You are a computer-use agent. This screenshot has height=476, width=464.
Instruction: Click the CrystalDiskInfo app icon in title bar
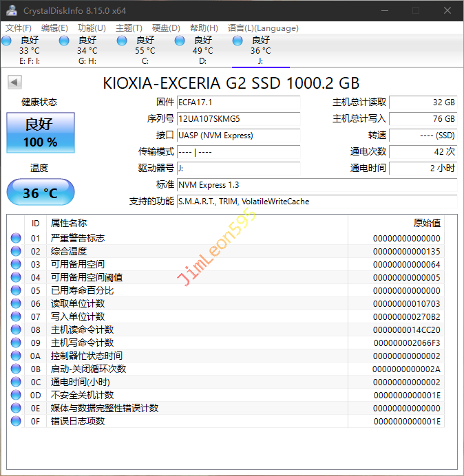click(12, 10)
